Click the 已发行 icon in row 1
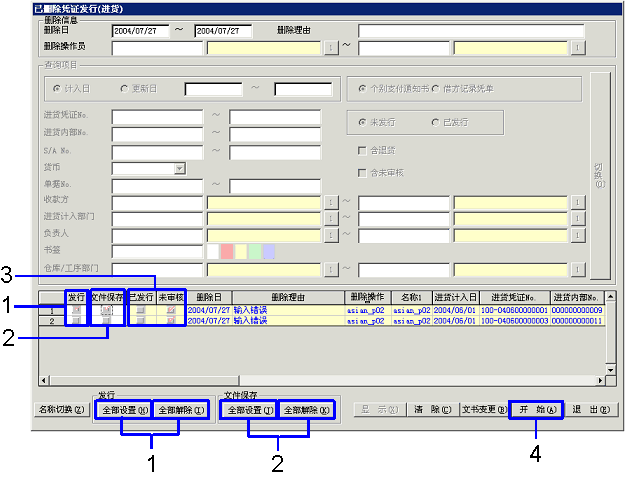 [x=141, y=311]
